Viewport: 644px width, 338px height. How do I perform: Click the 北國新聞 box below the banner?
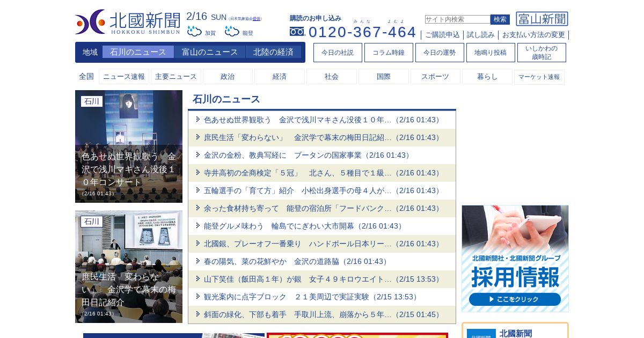point(515,330)
